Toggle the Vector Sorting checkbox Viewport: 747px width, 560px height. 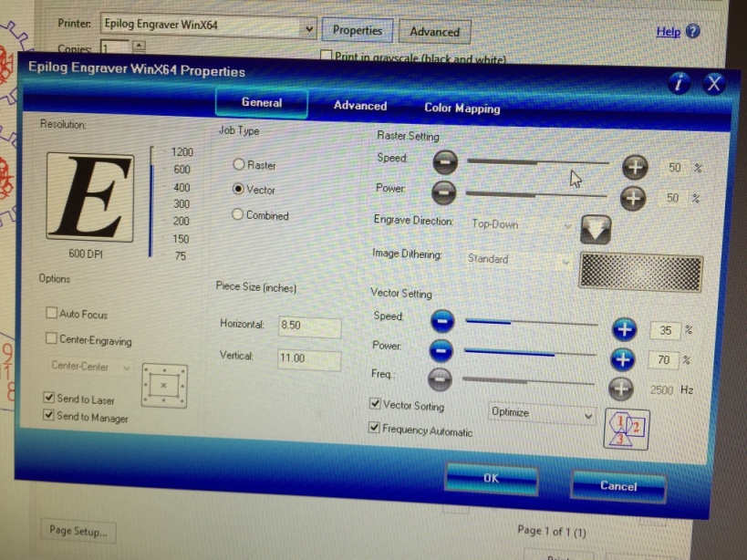(375, 403)
